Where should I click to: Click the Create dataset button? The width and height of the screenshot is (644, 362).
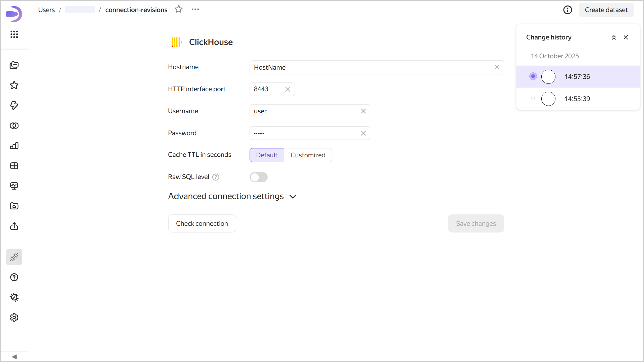[x=606, y=10]
